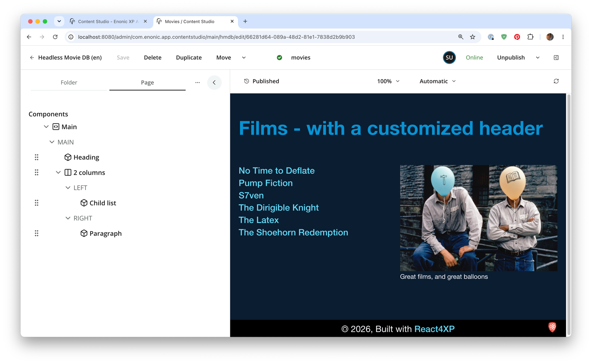Bookmark this page with the star icon
The height and width of the screenshot is (364, 592).
473,37
